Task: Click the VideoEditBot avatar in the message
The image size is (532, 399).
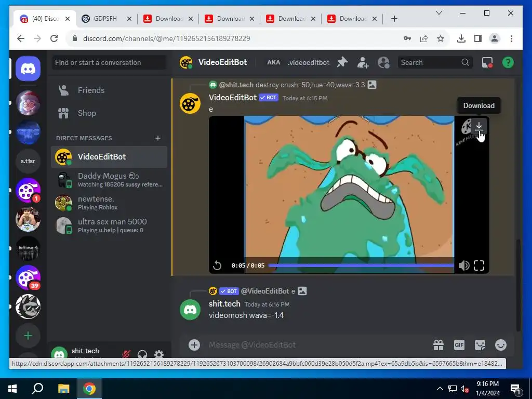Action: pos(190,103)
